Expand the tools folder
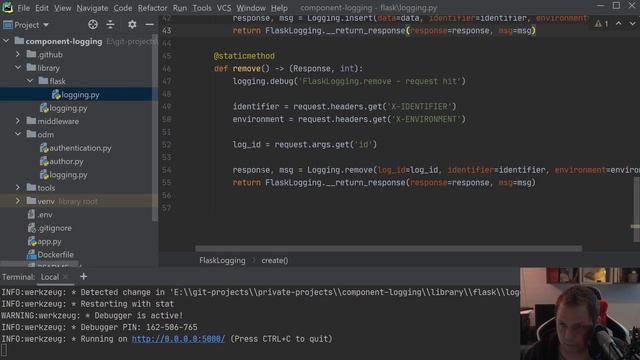 pyautogui.click(x=18, y=188)
